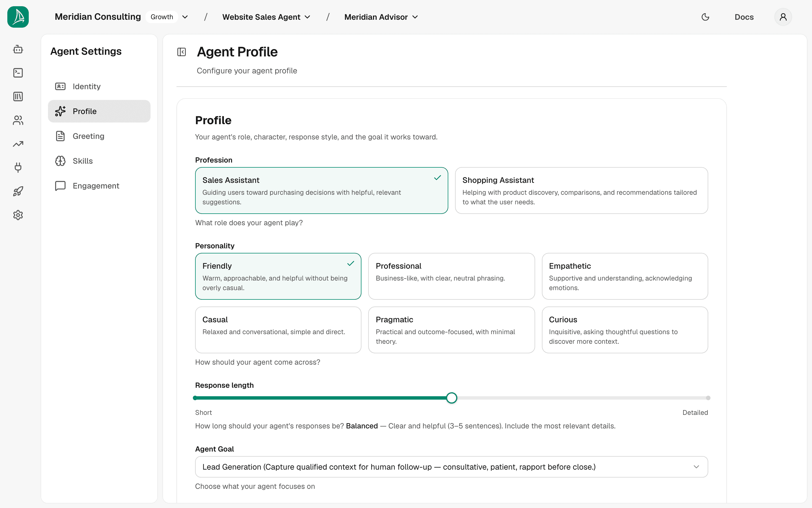Click the Identity card icon

[x=60, y=86]
